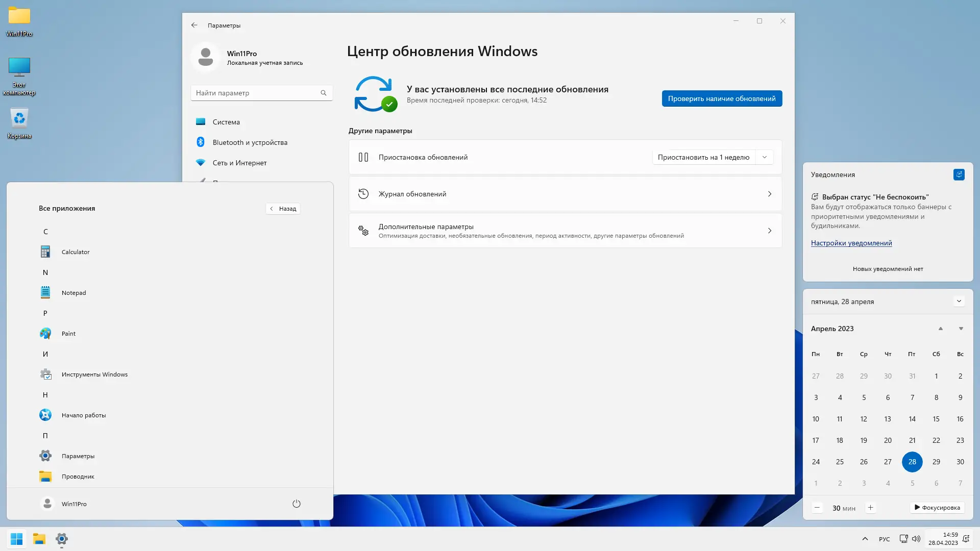Image resolution: width=980 pixels, height=551 pixels.
Task: Click Проверить наличие обновлений button
Action: click(x=721, y=98)
